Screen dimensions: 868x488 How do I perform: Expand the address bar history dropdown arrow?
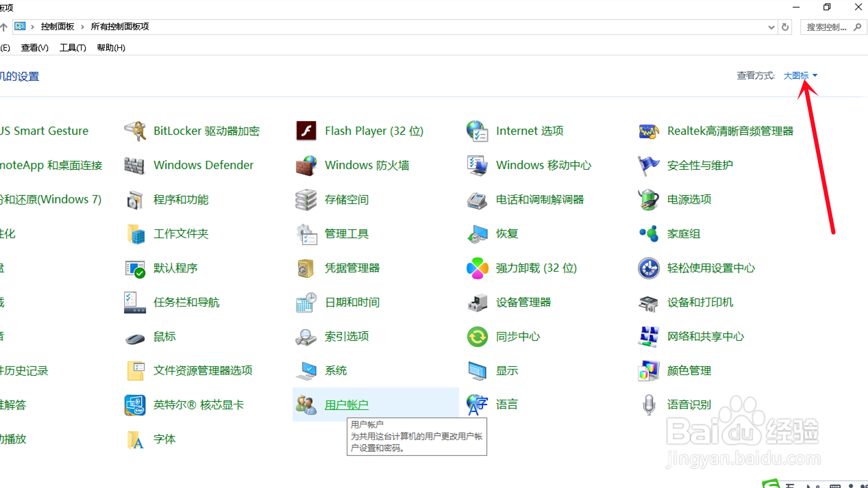click(x=771, y=27)
